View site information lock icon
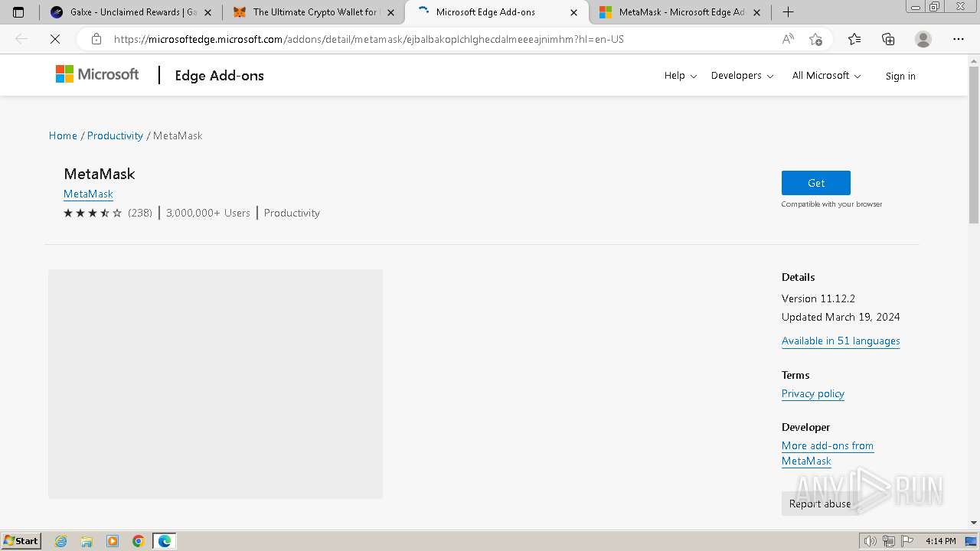 [96, 39]
